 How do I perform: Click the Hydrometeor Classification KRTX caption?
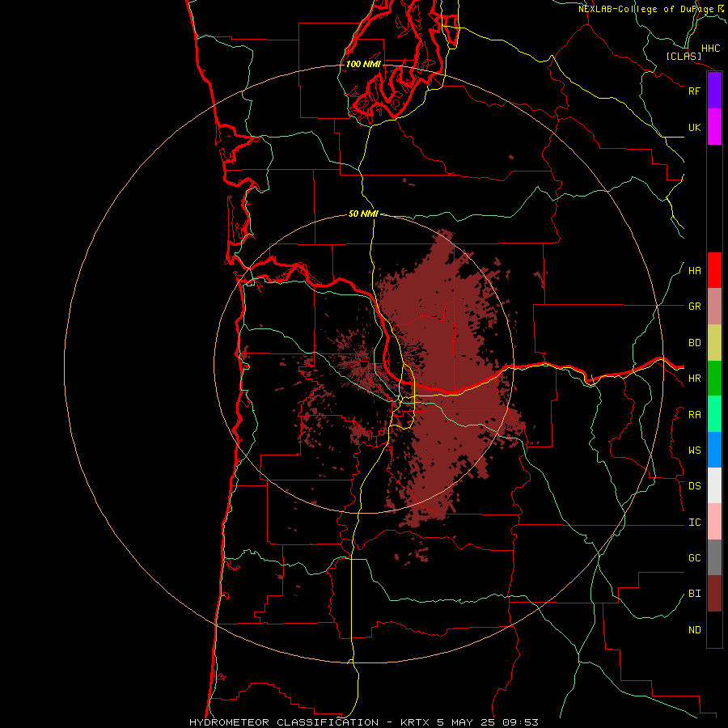click(364, 722)
